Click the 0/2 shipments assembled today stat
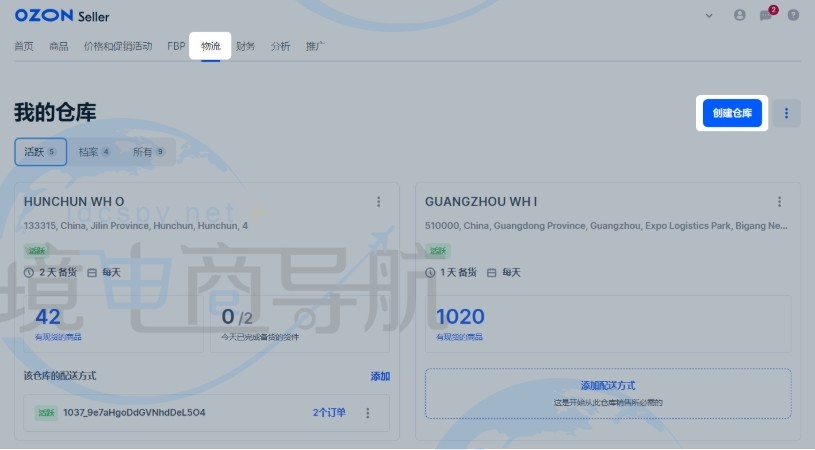The width and height of the screenshot is (815, 450). click(x=237, y=316)
